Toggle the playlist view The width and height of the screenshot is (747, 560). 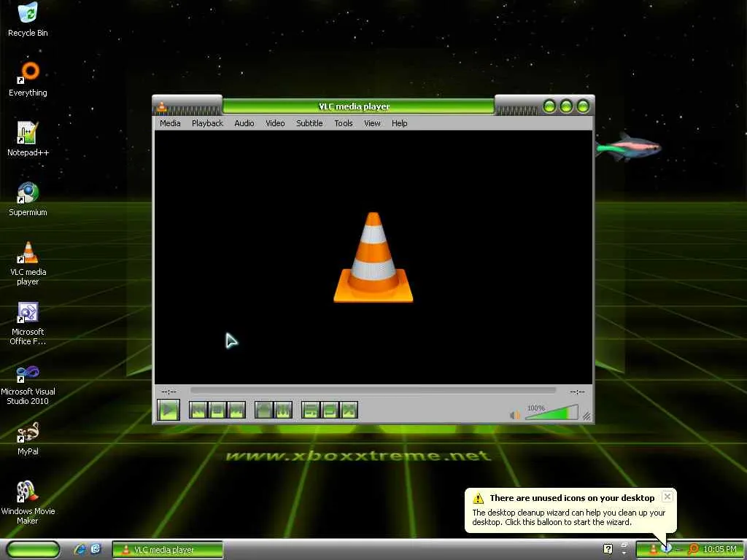(311, 410)
